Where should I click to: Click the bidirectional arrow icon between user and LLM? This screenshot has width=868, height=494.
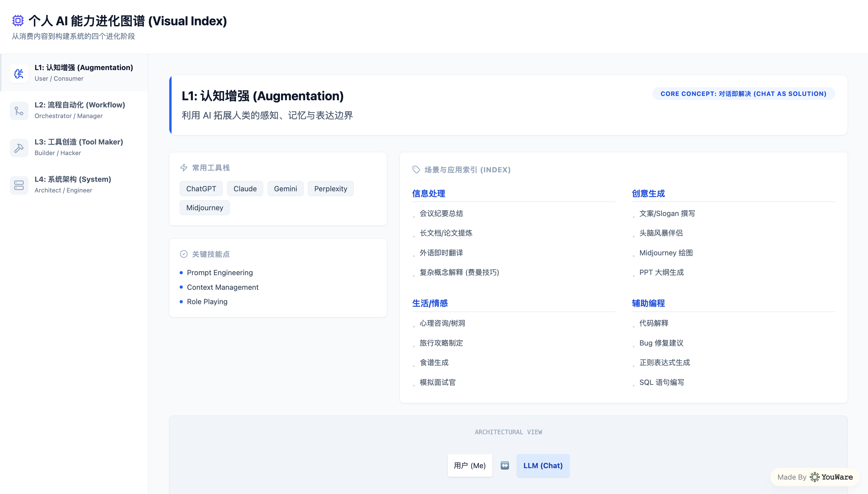505,466
